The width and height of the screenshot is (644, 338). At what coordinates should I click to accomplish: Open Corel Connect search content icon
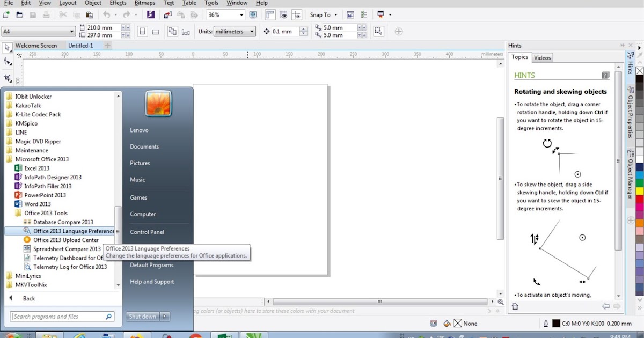pos(151,15)
